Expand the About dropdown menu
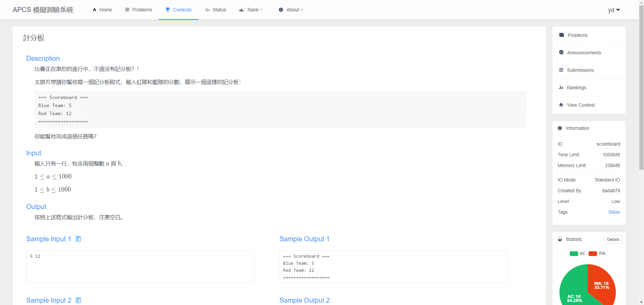 [x=291, y=10]
